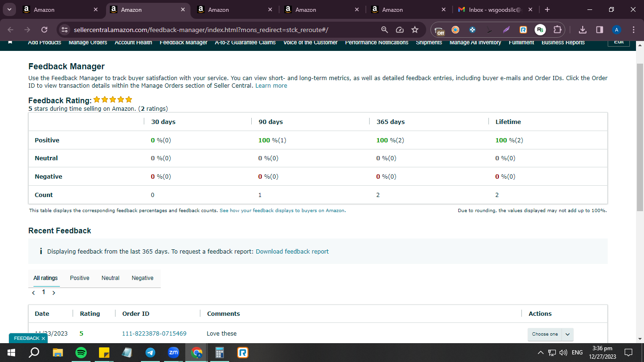Open Telegram from the taskbar

pos(150,353)
